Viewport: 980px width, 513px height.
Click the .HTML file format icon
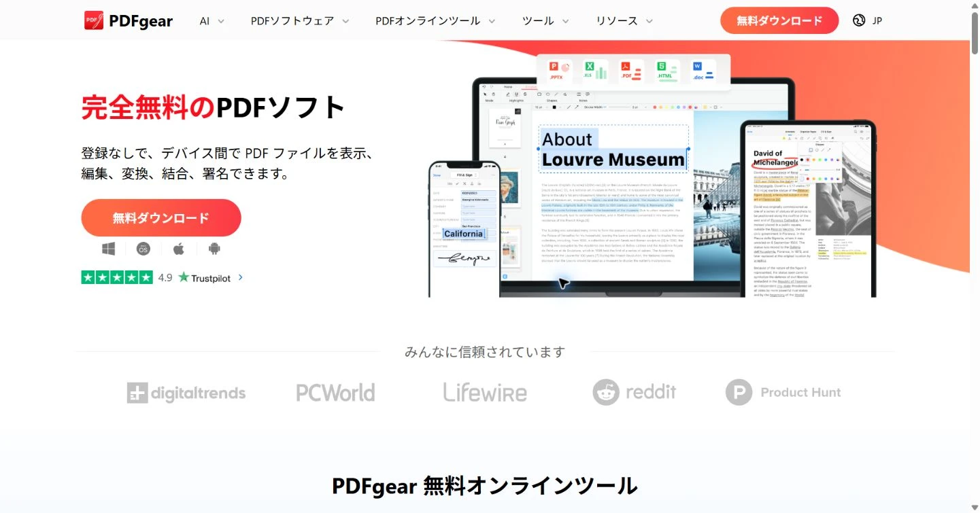666,72
